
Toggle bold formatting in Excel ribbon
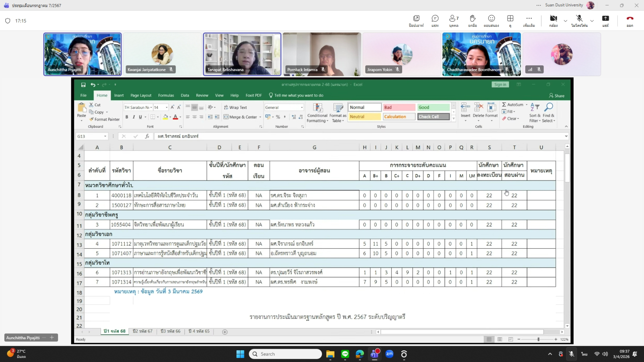pos(127,117)
